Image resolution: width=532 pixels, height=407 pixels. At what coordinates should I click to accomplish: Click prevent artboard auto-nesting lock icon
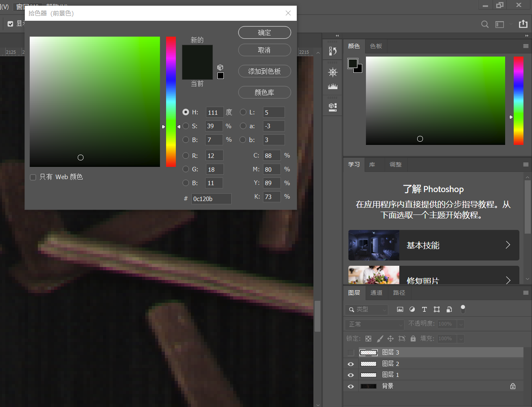pyautogui.click(x=402, y=339)
